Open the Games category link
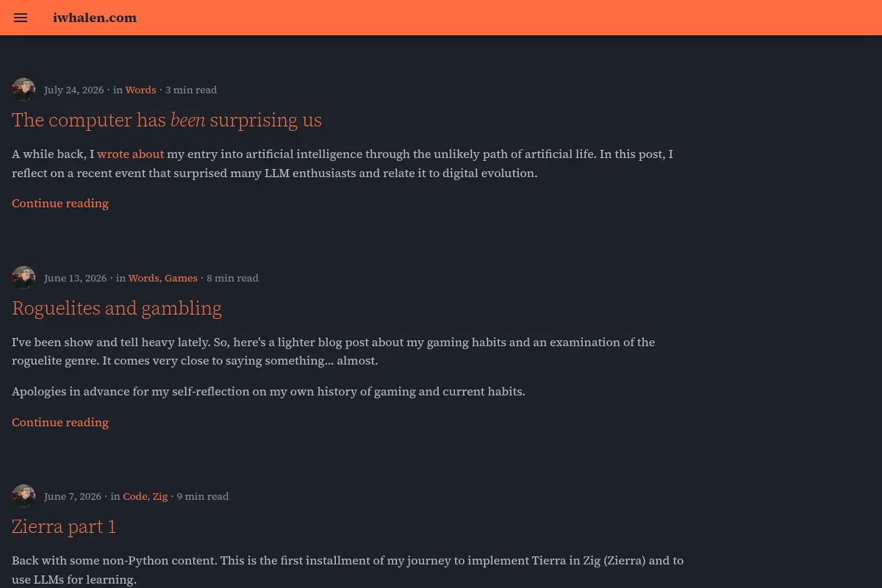Viewport: 882px width, 588px height. coord(181,278)
